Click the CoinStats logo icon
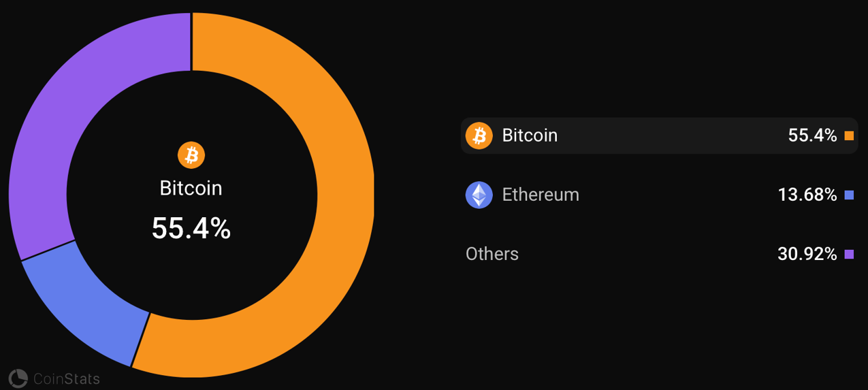This screenshot has width=868, height=390. (18, 378)
